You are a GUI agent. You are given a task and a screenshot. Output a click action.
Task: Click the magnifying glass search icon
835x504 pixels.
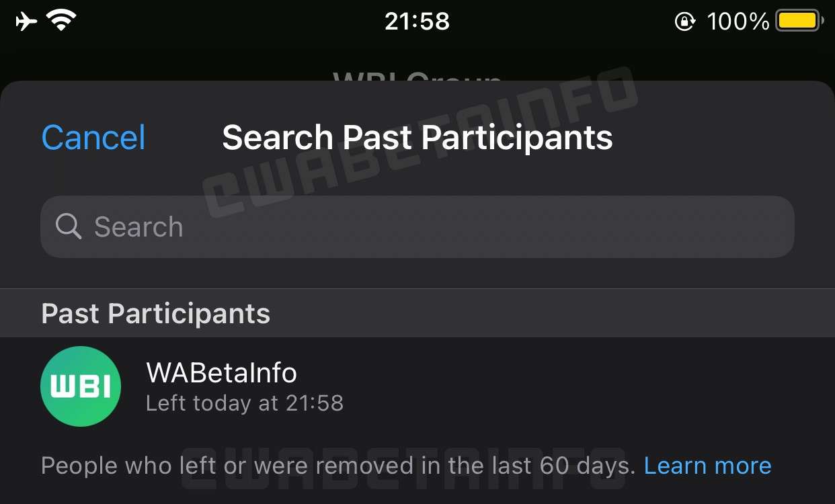tap(68, 226)
